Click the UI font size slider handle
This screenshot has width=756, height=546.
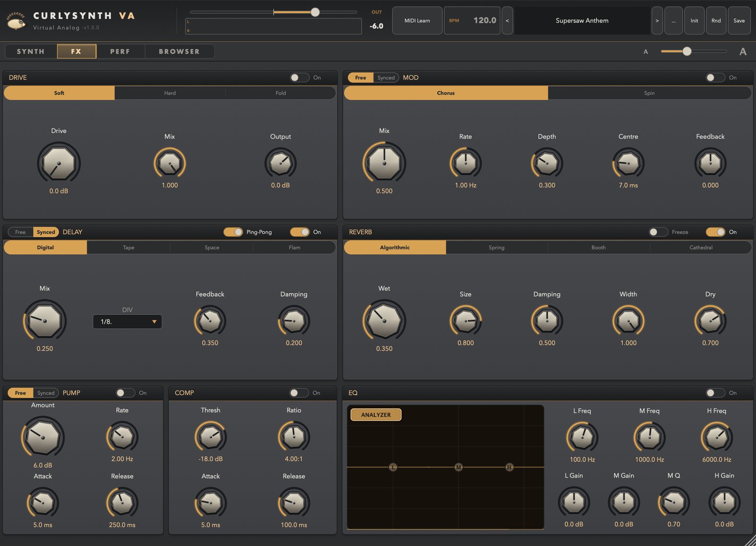point(687,51)
